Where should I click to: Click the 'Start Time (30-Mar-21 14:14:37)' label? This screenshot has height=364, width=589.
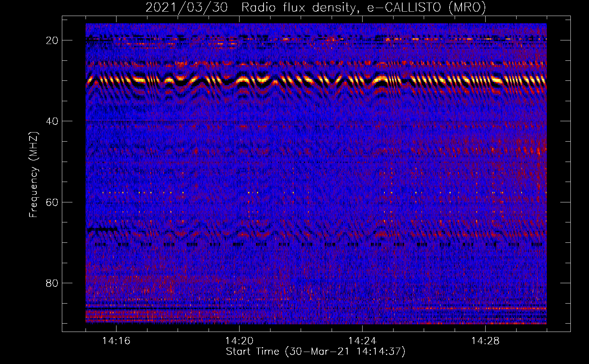316,352
